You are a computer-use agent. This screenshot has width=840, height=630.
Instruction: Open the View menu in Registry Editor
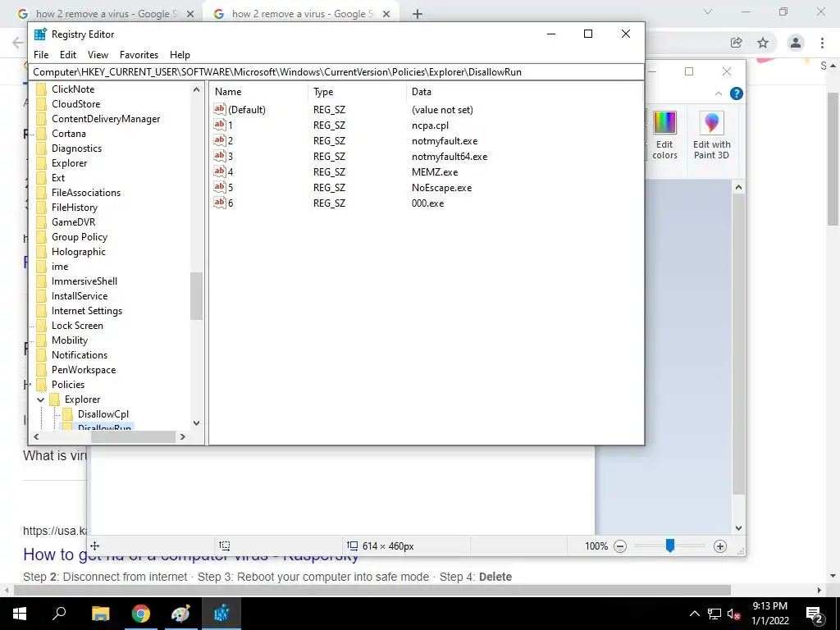(98, 55)
